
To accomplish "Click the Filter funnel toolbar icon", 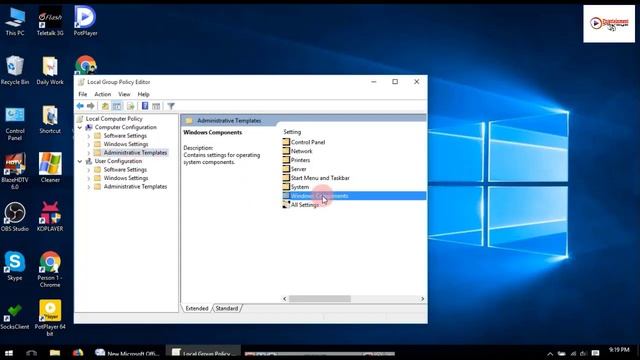I will pyautogui.click(x=171, y=106).
